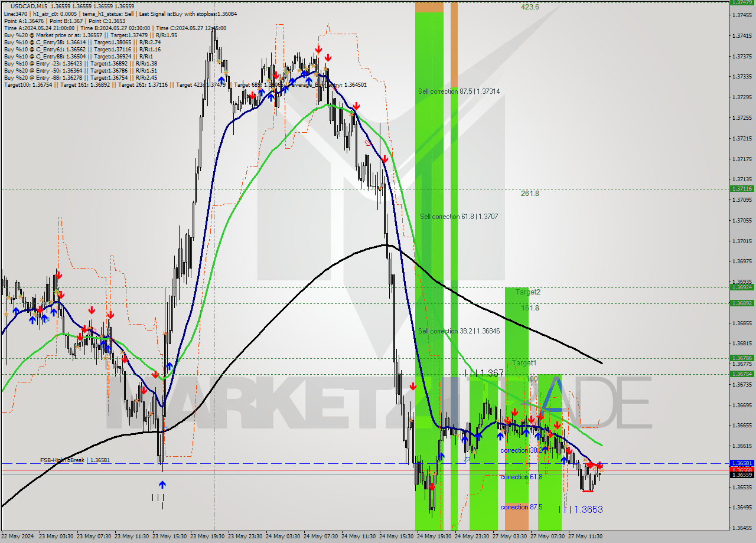Viewport: 756px width, 543px height.
Task: Click the 1.37415 price on the axis
Action: pos(741,35)
